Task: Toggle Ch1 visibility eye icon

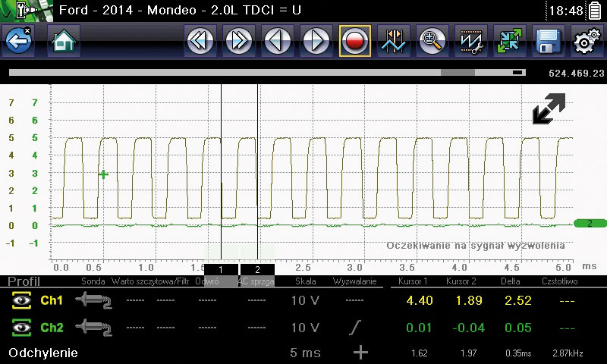Action: [x=20, y=301]
